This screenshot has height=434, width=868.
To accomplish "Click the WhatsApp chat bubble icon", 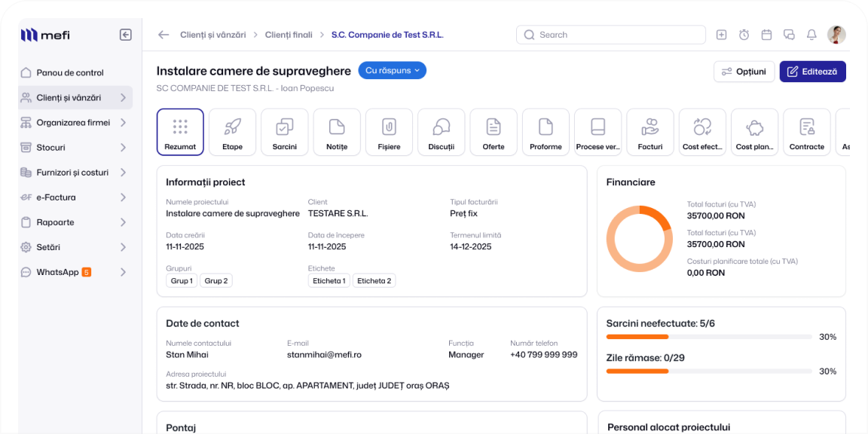I will (26, 272).
